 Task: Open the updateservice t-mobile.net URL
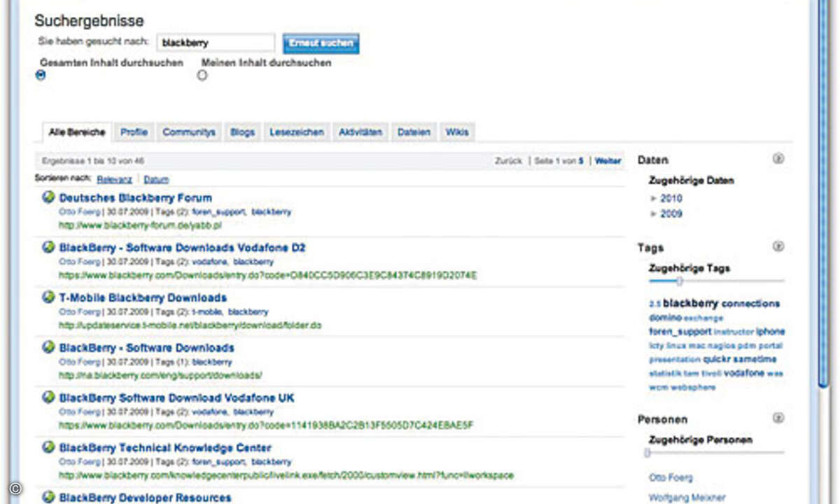(x=190, y=325)
